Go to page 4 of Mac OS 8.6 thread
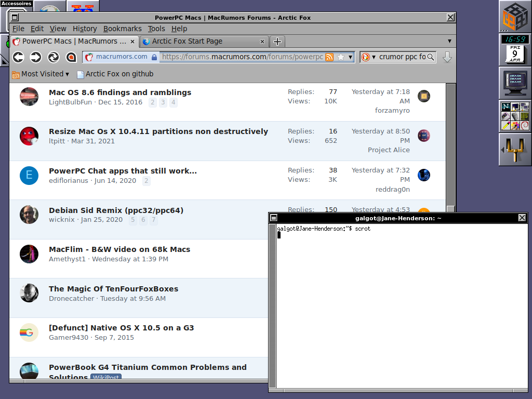The height and width of the screenshot is (399, 532). 174,102
